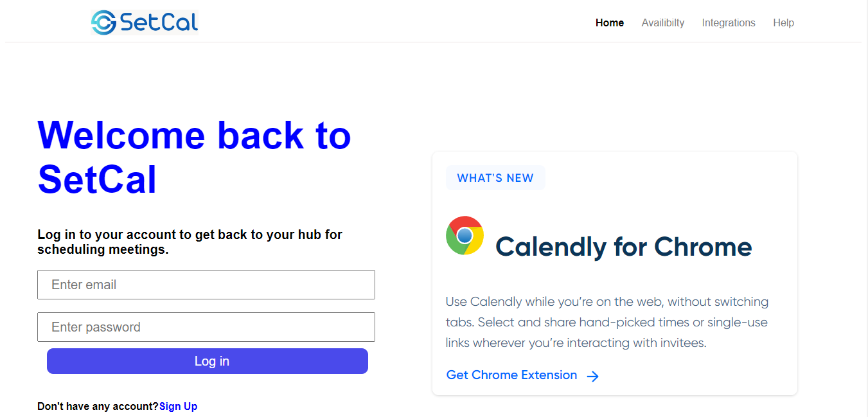Navigate to Integrations
This screenshot has width=868, height=417.
(729, 22)
